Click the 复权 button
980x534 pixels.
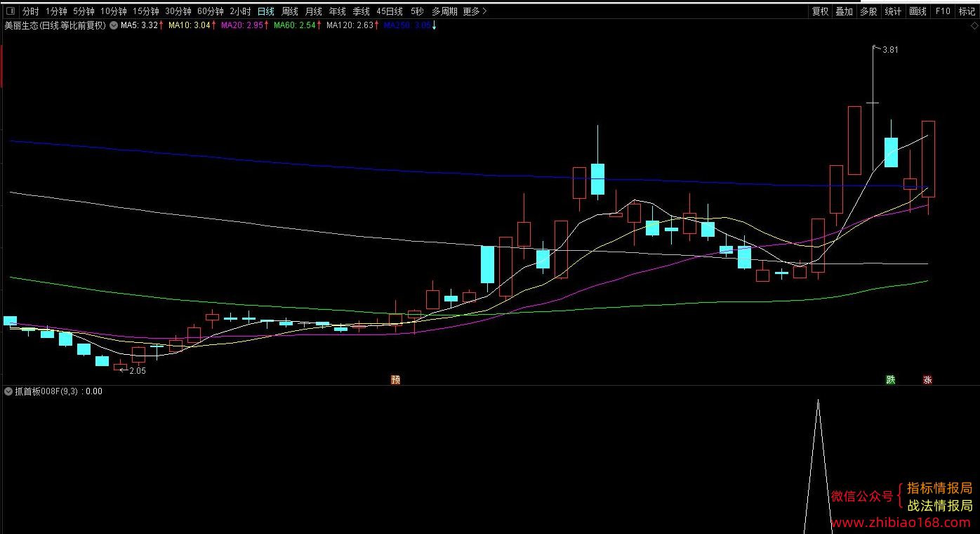click(820, 11)
